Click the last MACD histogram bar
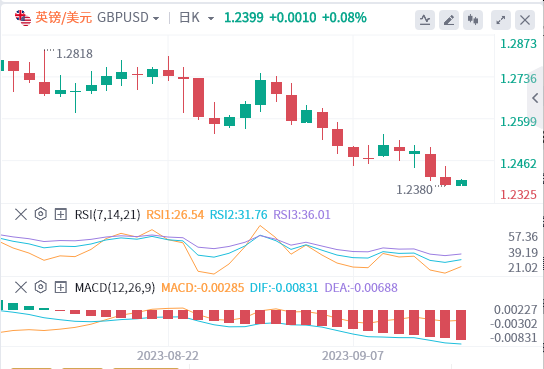The height and width of the screenshot is (369, 544). (461, 325)
